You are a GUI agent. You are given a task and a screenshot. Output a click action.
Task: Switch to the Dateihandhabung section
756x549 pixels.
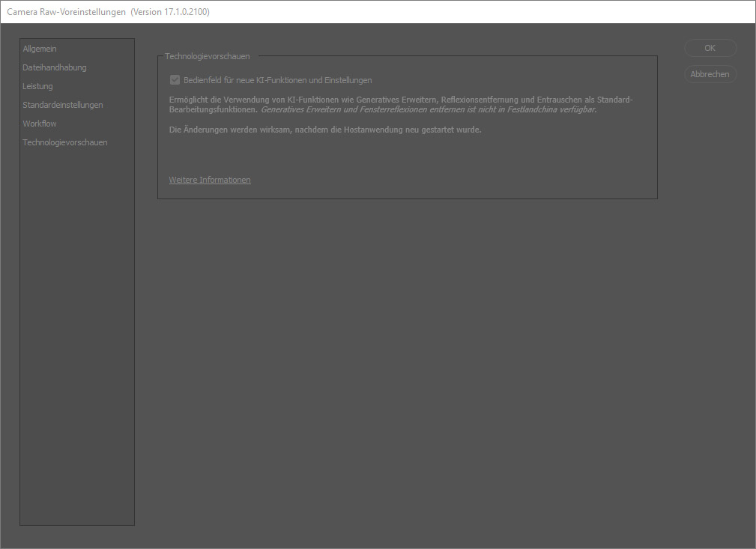pyautogui.click(x=55, y=67)
